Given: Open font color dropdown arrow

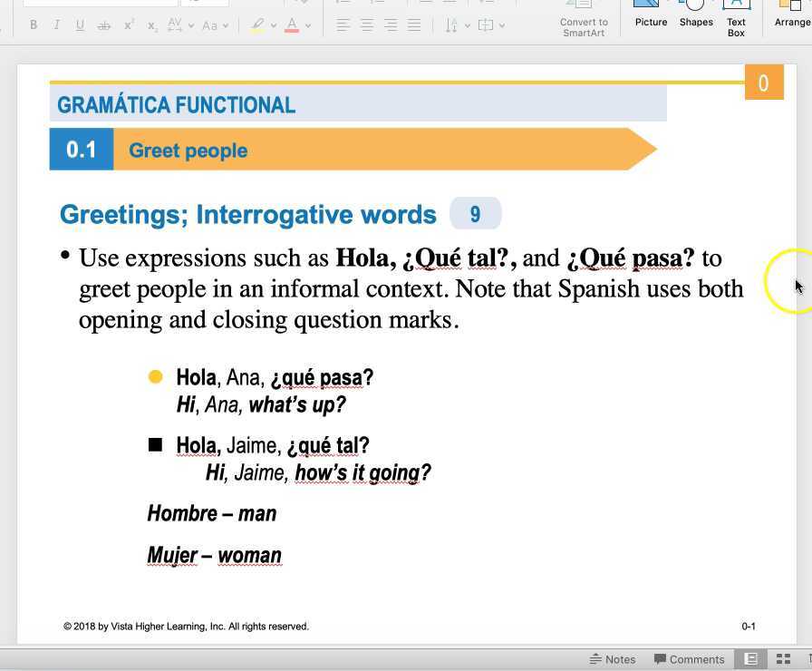Looking at the screenshot, I should tap(308, 25).
